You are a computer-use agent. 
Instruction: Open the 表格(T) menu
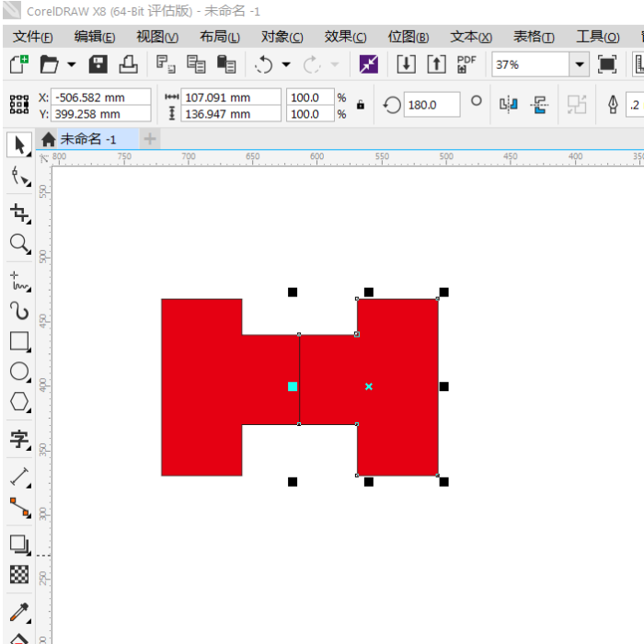point(534,37)
